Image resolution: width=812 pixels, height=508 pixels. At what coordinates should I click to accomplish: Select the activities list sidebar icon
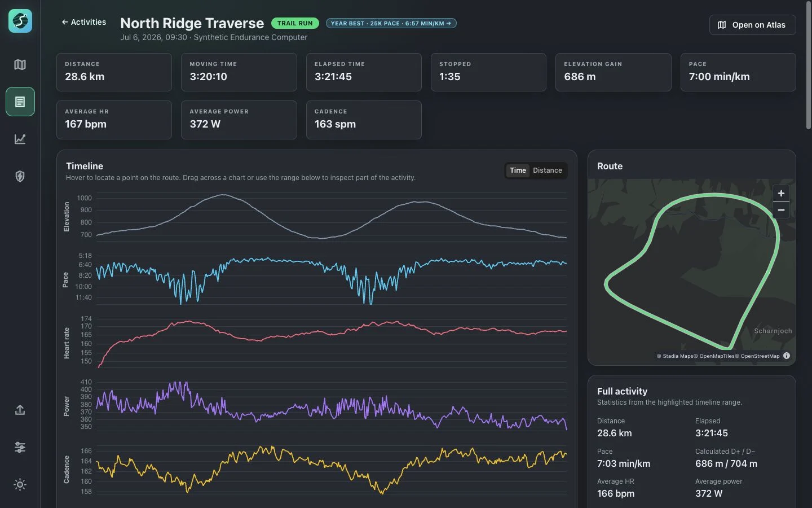(x=20, y=102)
